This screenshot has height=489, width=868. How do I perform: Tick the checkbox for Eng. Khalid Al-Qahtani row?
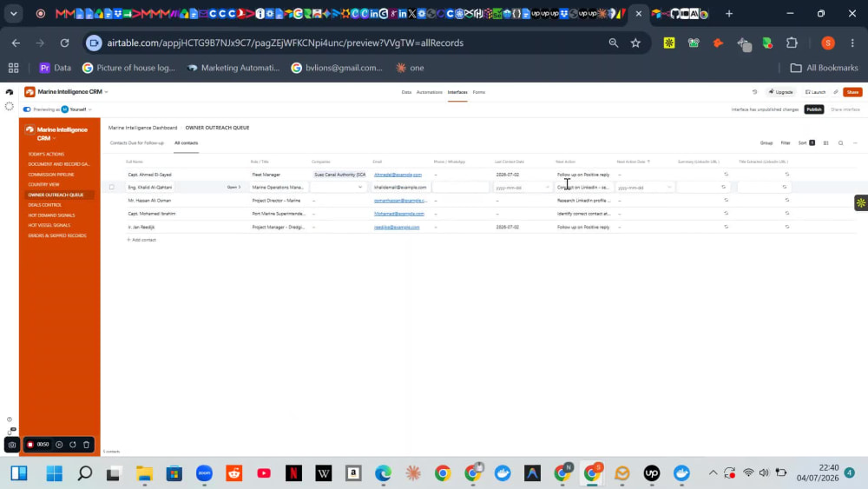(112, 188)
